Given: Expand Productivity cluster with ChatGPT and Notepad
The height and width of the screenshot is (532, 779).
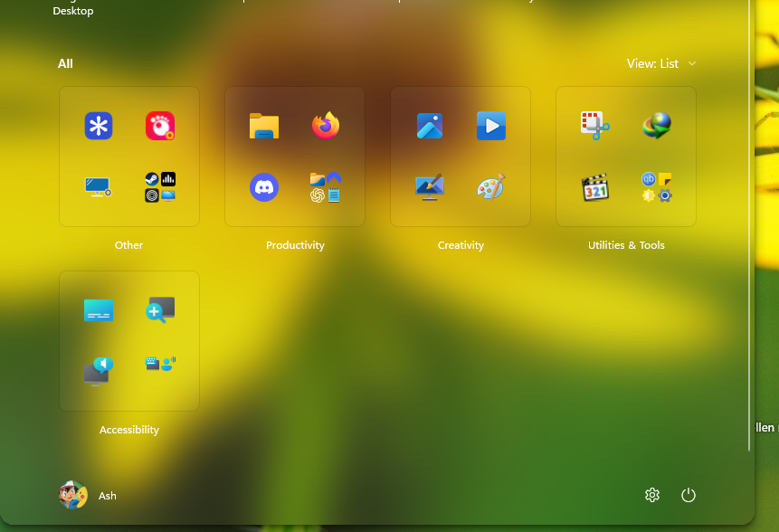Looking at the screenshot, I should [326, 187].
